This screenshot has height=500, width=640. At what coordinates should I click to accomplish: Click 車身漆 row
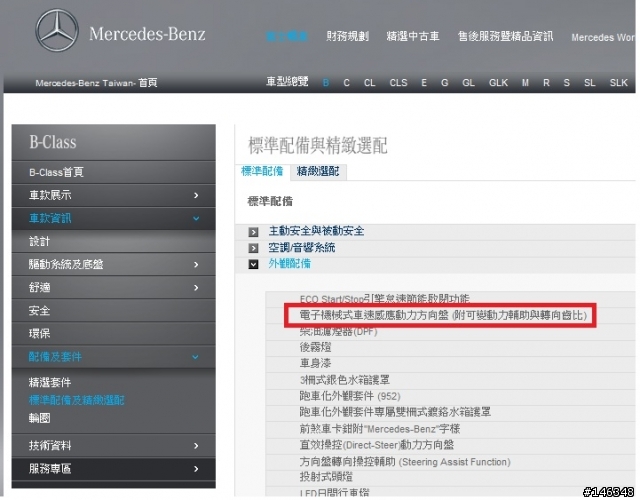tap(450, 364)
